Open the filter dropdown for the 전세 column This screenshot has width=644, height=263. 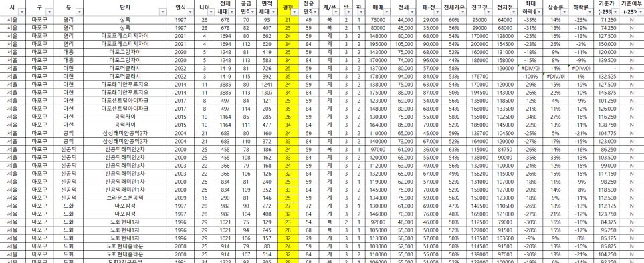413,12
